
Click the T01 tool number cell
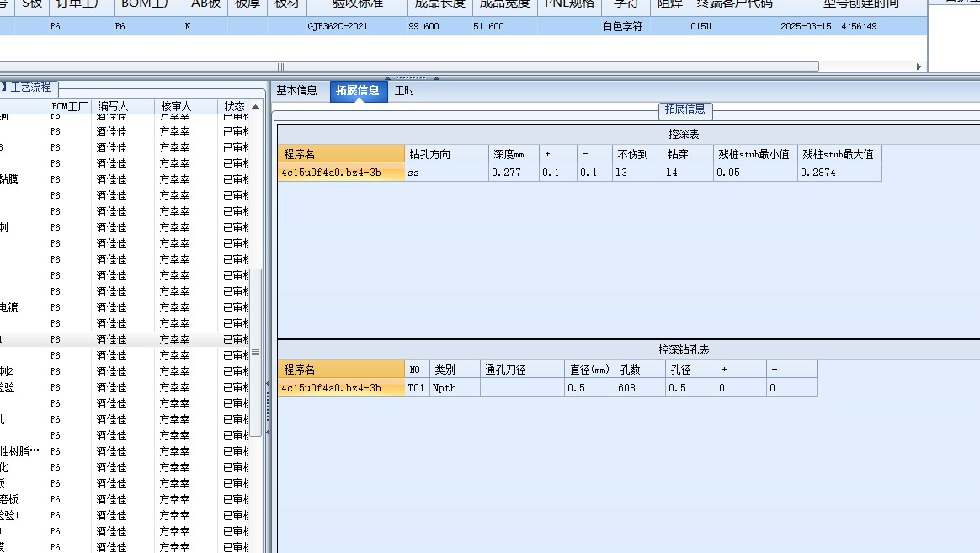point(416,388)
